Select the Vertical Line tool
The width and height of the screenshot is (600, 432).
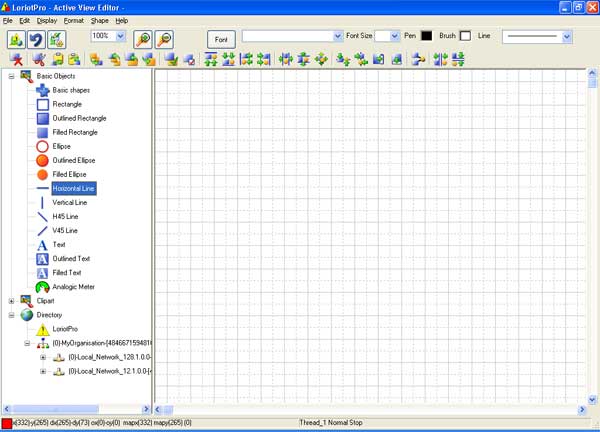70,202
